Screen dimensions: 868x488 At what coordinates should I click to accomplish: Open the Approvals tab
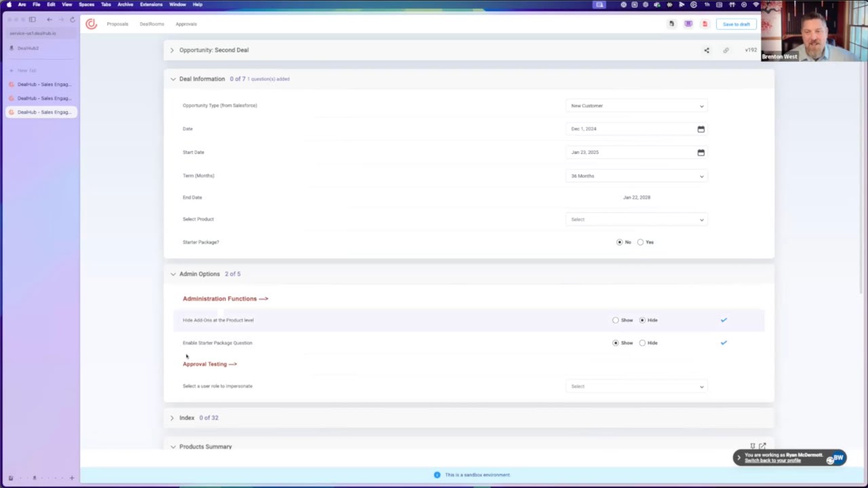coord(186,24)
